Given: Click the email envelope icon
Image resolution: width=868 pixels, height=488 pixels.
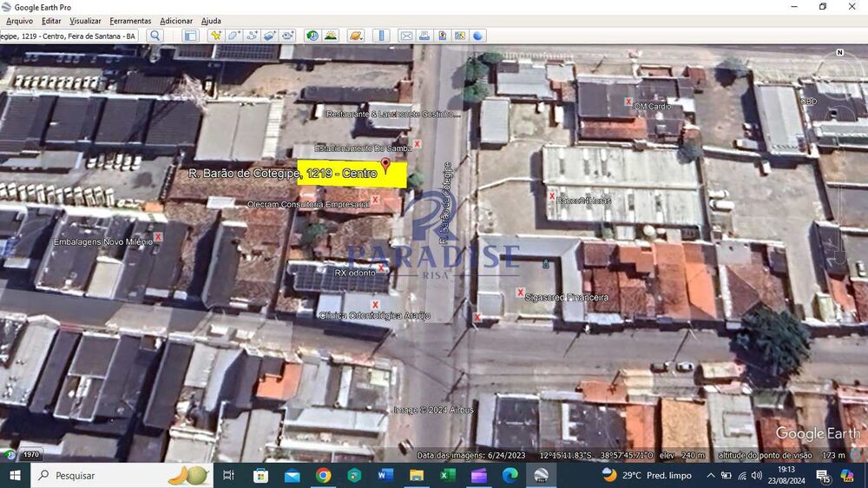Looking at the screenshot, I should [x=406, y=36].
